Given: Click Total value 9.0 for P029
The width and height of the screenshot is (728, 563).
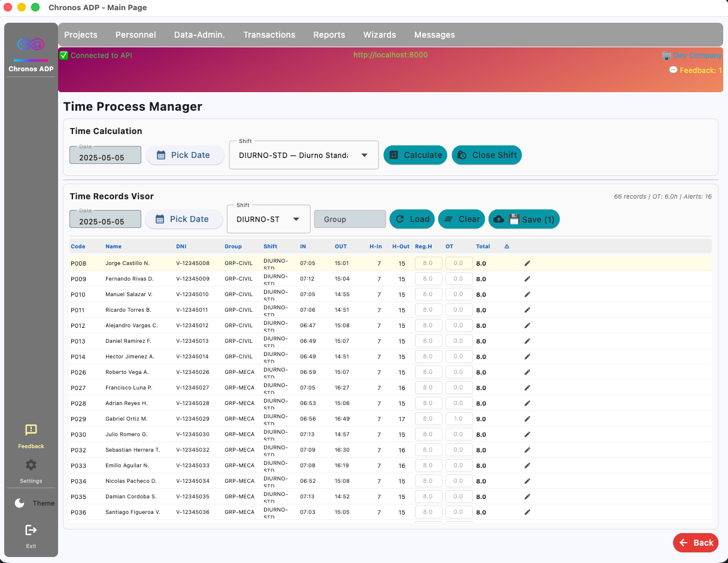Looking at the screenshot, I should pos(481,419).
